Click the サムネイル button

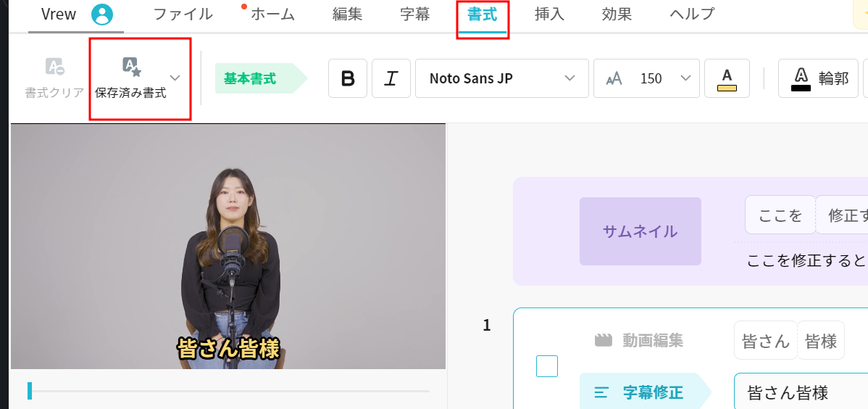640,231
